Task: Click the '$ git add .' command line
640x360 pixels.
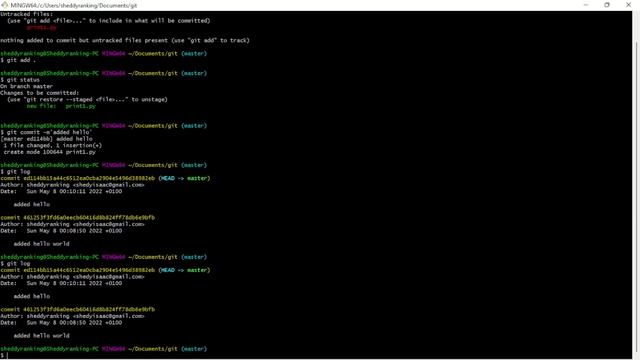Action: click(18, 60)
